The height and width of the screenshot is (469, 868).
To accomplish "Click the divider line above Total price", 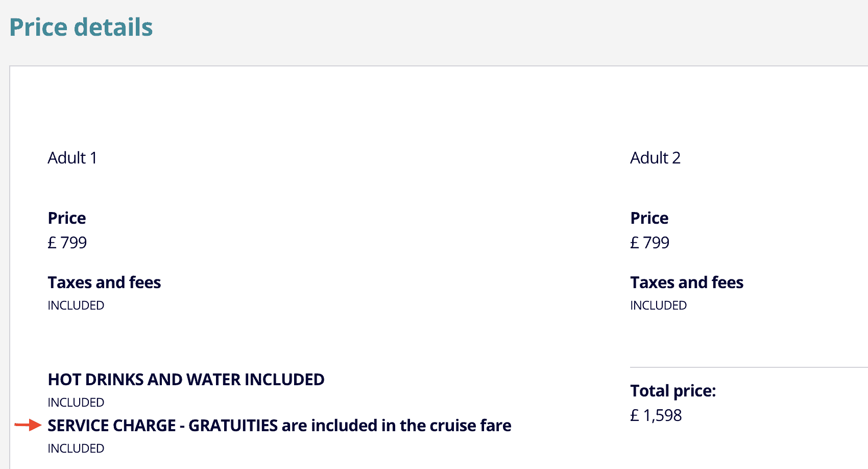I will pos(749,367).
